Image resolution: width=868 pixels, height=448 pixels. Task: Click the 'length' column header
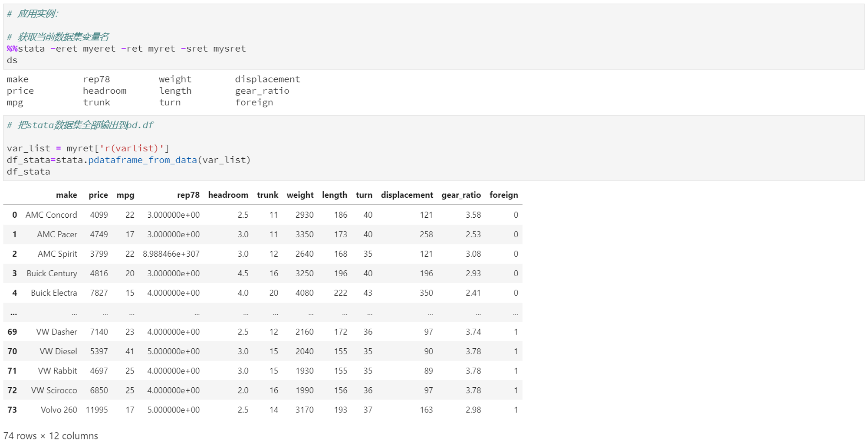click(x=335, y=195)
